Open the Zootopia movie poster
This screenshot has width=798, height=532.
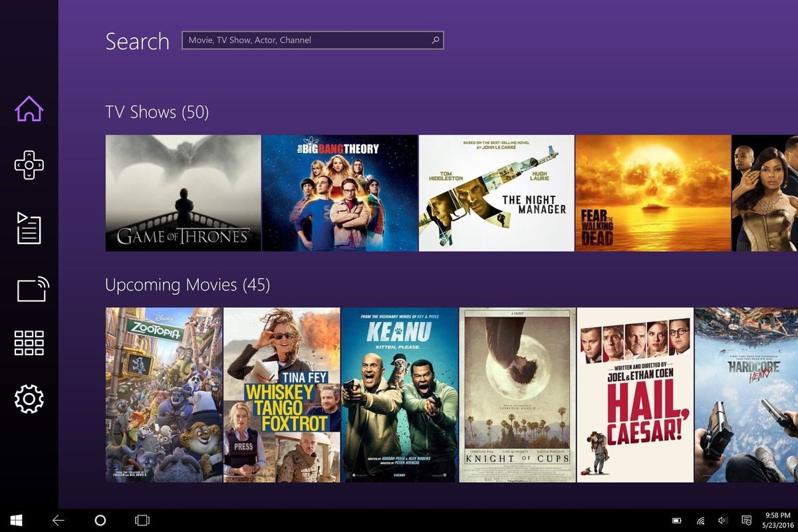[x=163, y=394]
